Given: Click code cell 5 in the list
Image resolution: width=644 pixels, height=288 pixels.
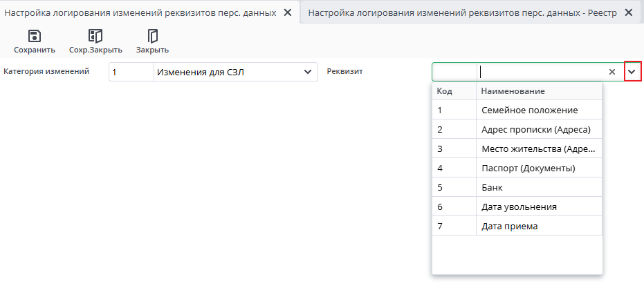Looking at the screenshot, I should 454,187.
